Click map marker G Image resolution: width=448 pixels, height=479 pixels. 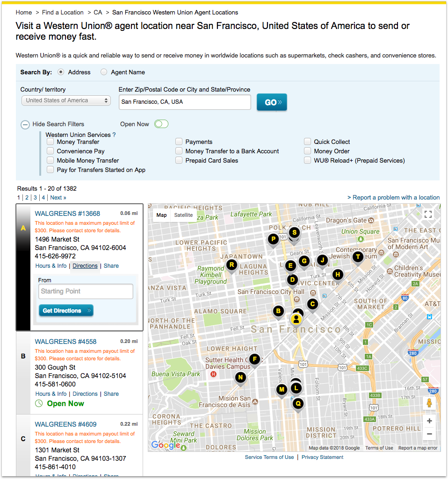pyautogui.click(x=304, y=261)
